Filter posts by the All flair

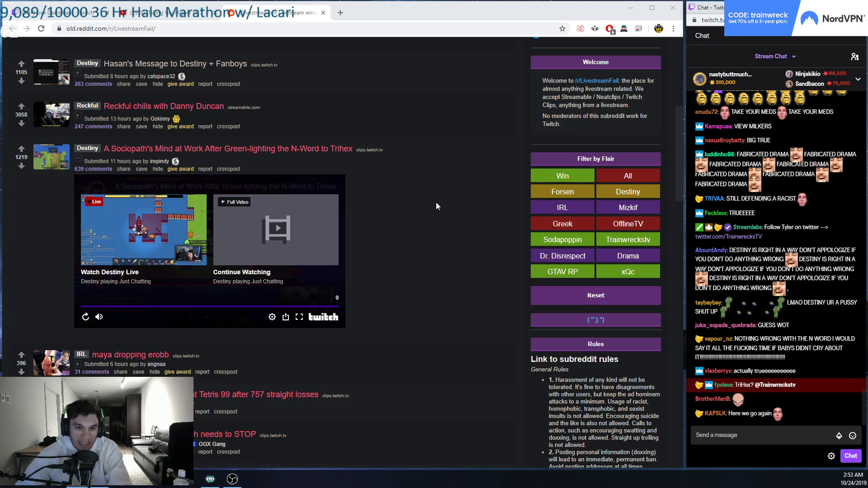[x=628, y=176]
